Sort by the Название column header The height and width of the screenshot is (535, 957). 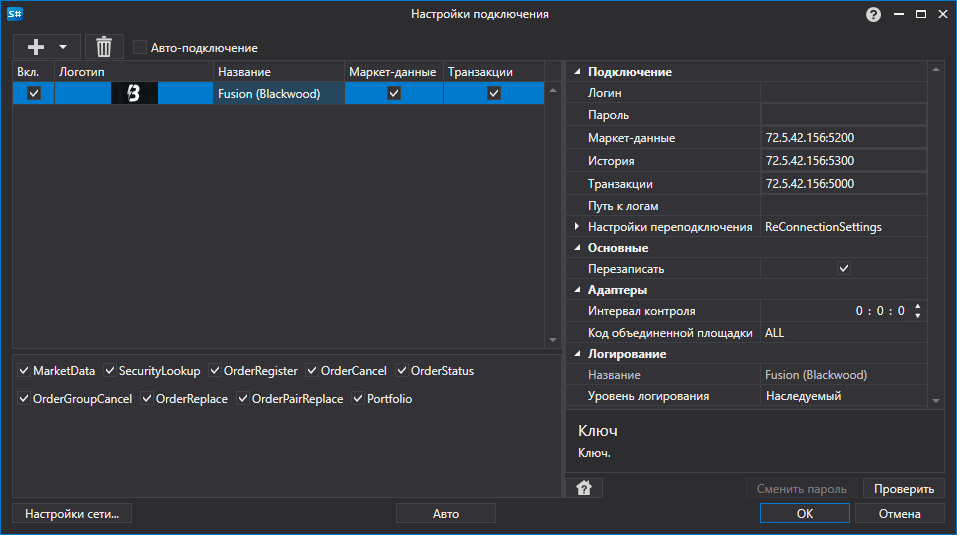coord(279,71)
